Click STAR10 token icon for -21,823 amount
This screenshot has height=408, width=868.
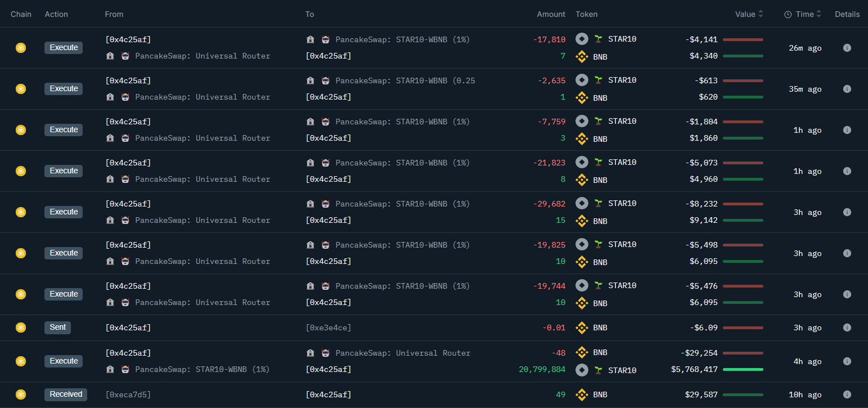582,162
